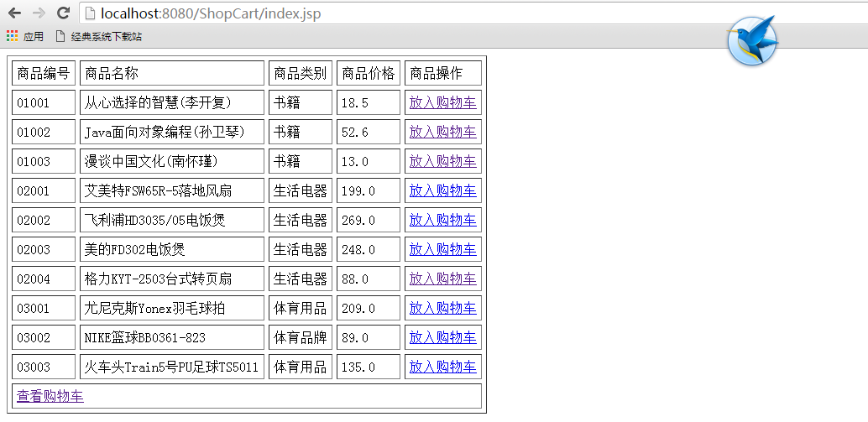
Task: Click 放入购物车 for NIKE篮球 row
Action: pos(443,336)
